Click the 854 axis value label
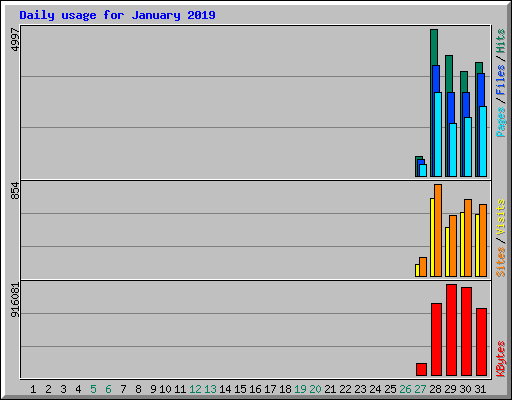The width and height of the screenshot is (512, 400). [15, 191]
